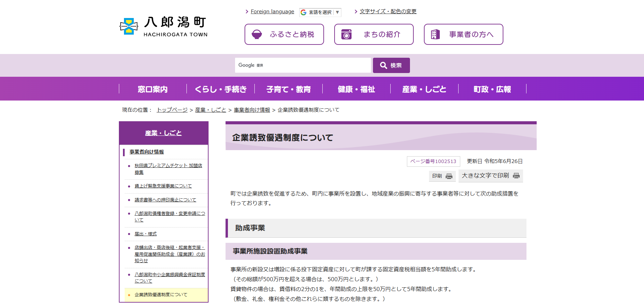Click the 八郎潟町 HACHIROGATA TOWN title text
Viewport: 644px width, 306px height.
tap(176, 26)
